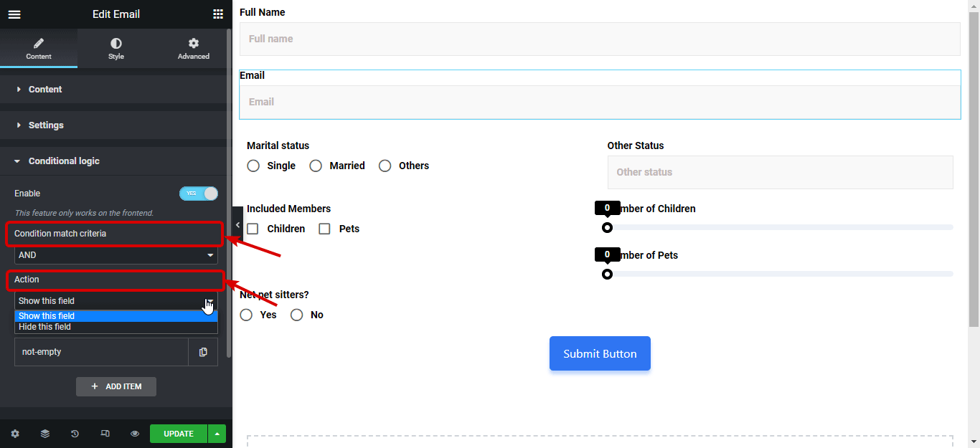Check the Pets checkbox
Image resolution: width=980 pixels, height=448 pixels.
coord(324,228)
